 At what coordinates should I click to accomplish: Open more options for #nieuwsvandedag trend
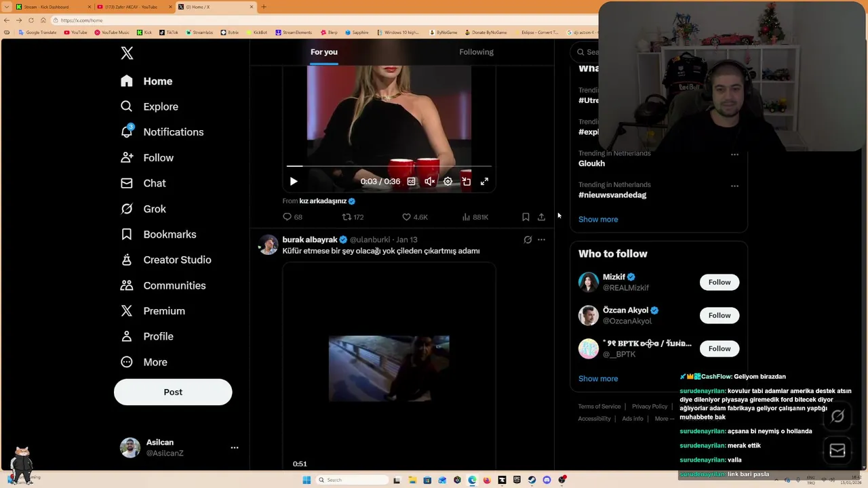click(x=734, y=186)
